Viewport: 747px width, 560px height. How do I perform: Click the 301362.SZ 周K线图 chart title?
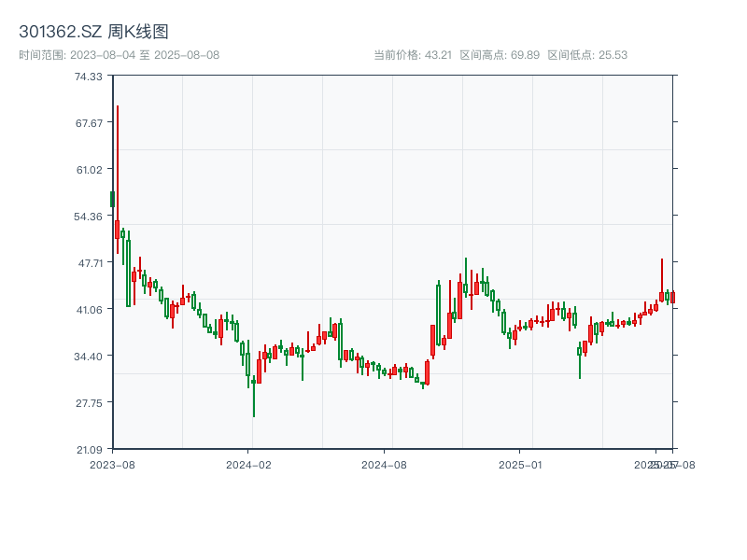[x=93, y=32]
